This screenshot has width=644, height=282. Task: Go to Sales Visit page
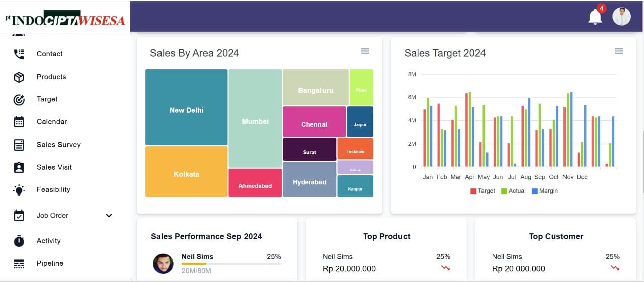pyautogui.click(x=54, y=167)
